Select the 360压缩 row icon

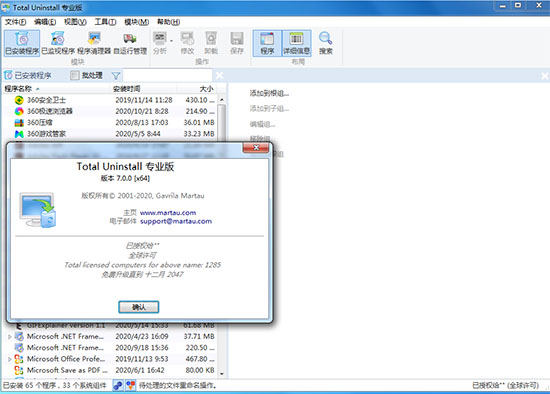19,123
